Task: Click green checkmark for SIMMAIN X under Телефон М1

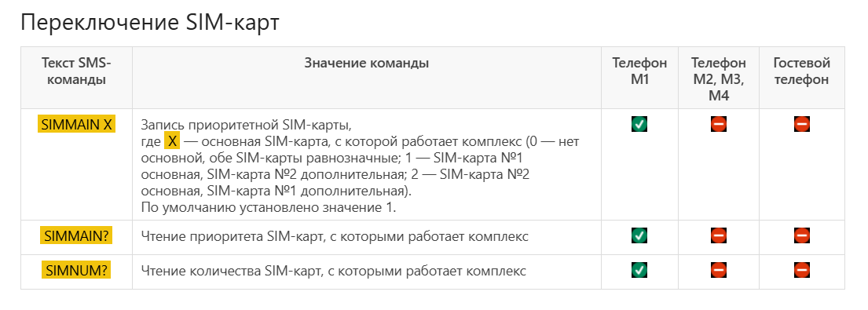Action: 639,124
